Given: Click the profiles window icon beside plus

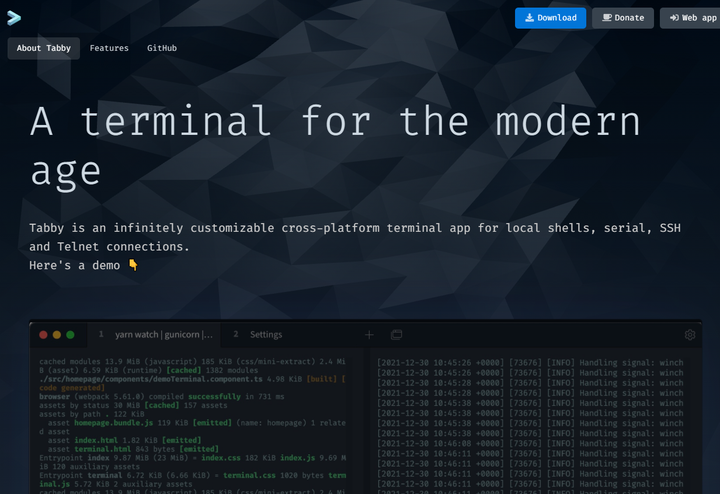Looking at the screenshot, I should [x=396, y=335].
